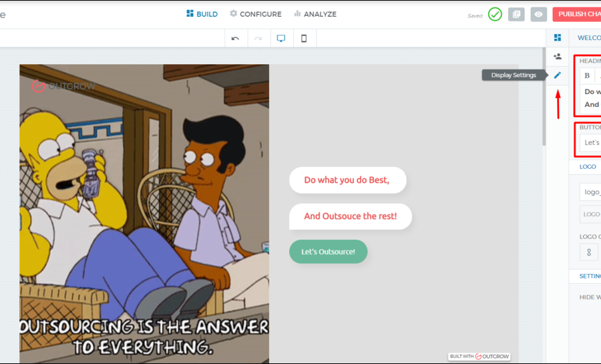
Task: Click the duplicate pages icon near Saved
Action: click(x=516, y=14)
